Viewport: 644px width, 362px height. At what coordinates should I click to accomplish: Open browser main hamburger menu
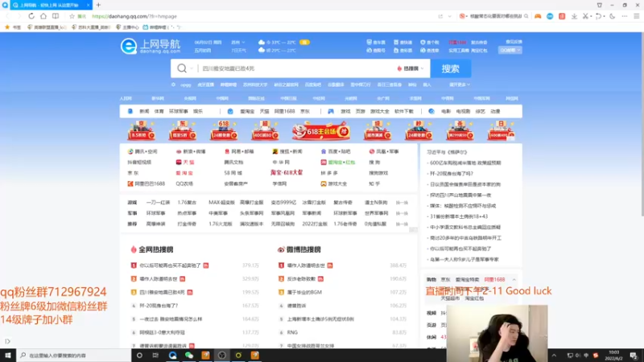(637, 16)
